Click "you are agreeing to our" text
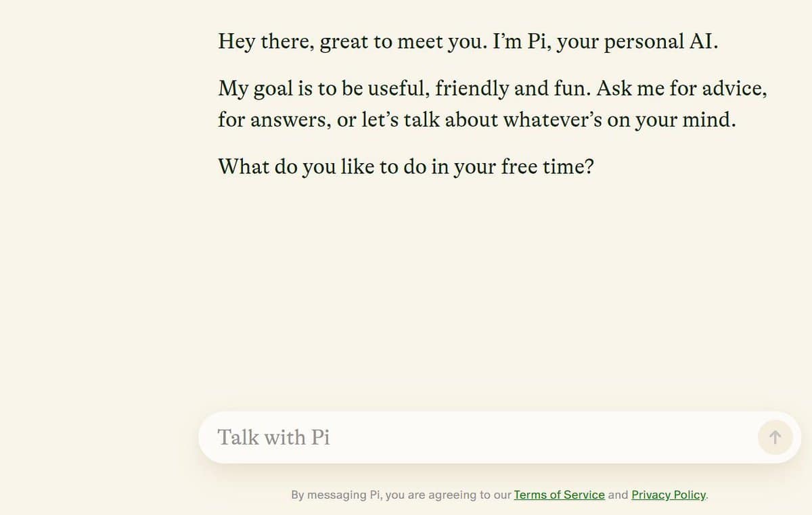Screen dimensions: 812x515 coord(448,495)
